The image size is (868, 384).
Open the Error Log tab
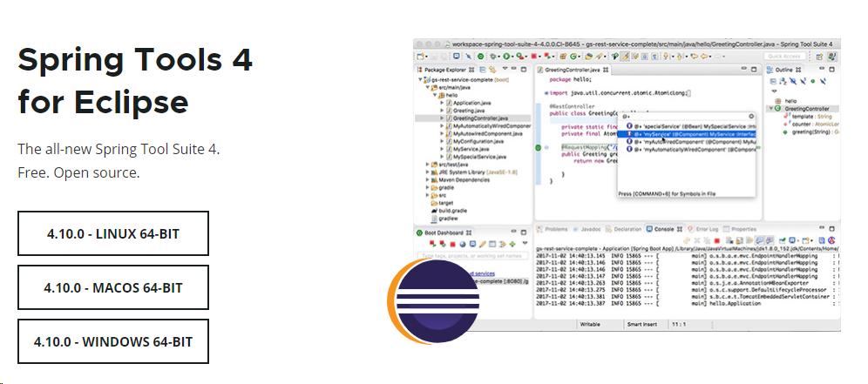pos(702,229)
